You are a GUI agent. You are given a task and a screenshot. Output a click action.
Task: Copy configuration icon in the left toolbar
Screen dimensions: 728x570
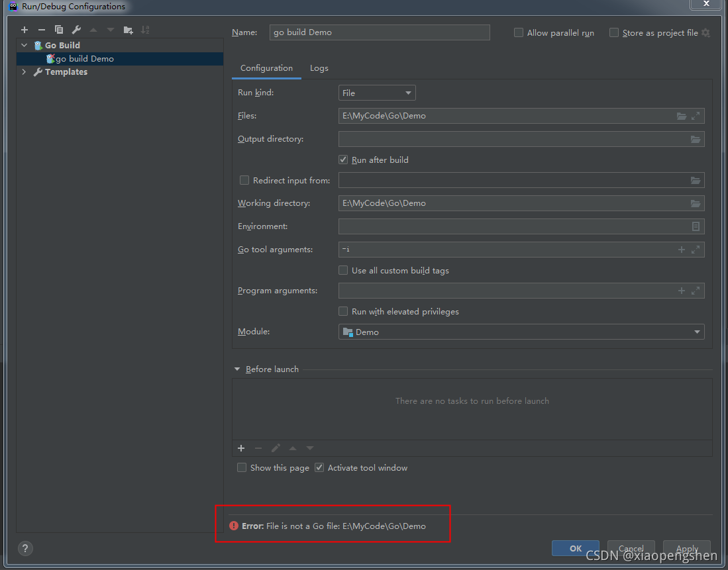click(x=59, y=30)
